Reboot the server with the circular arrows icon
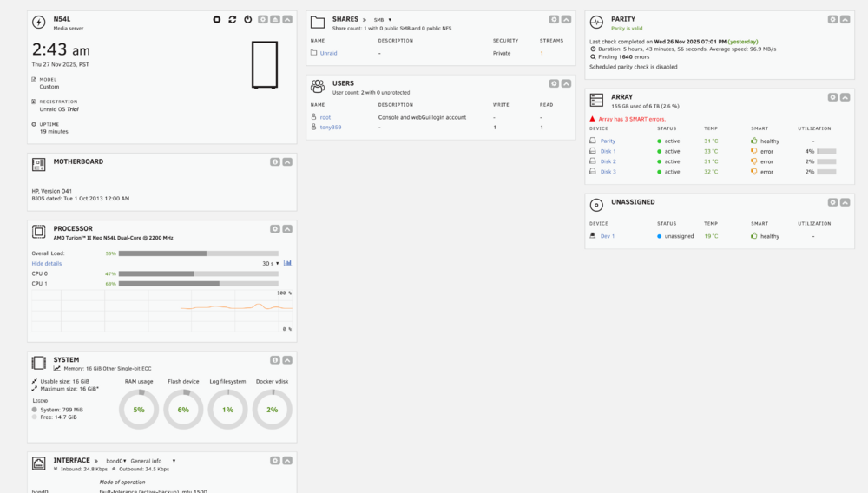Image resolution: width=868 pixels, height=493 pixels. (233, 19)
